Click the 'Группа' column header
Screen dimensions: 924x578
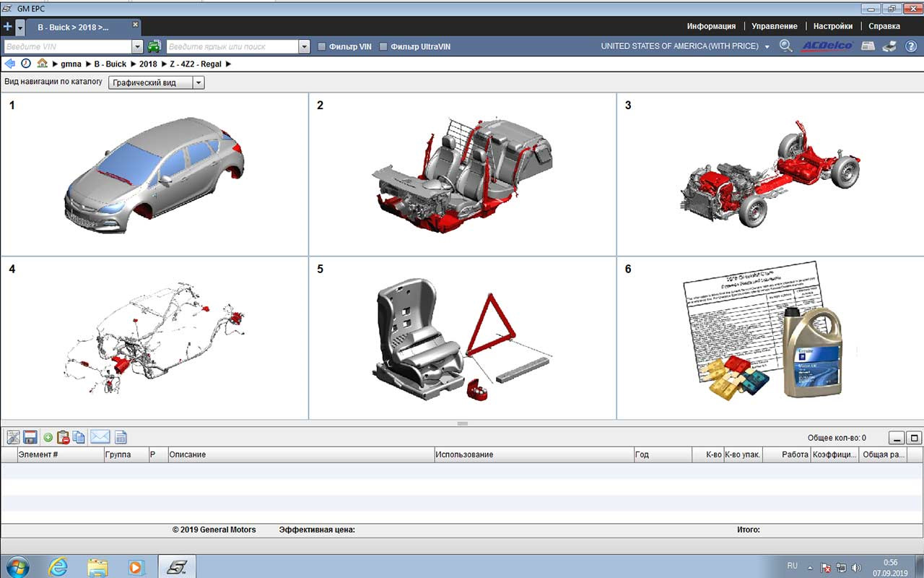(126, 454)
